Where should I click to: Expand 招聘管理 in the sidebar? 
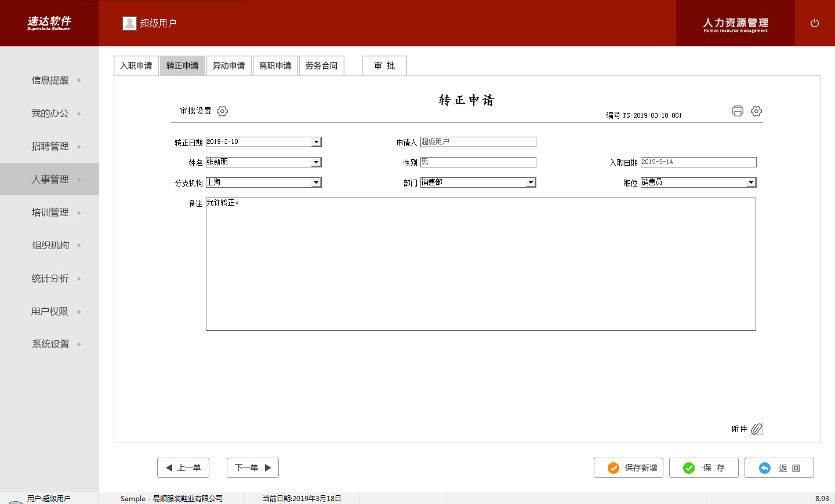[50, 147]
